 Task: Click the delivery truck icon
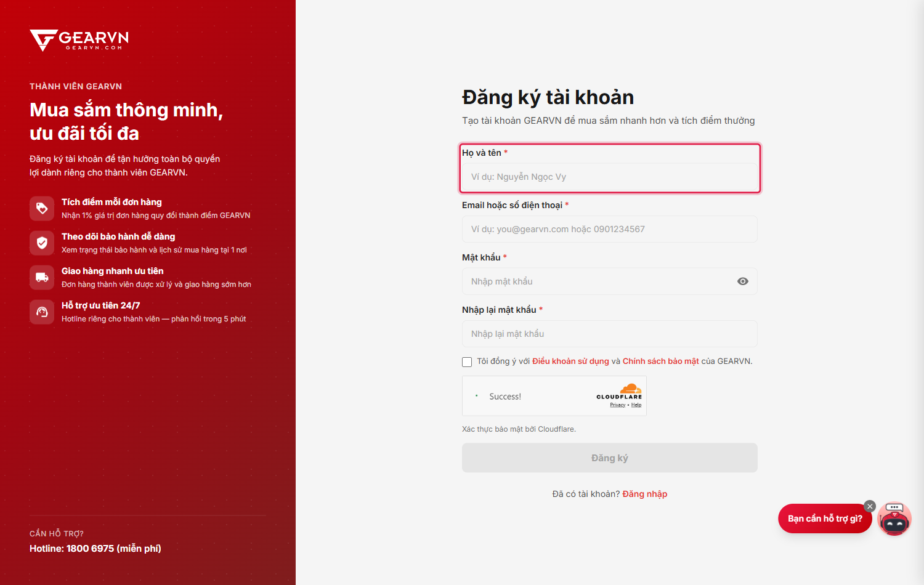click(x=42, y=277)
